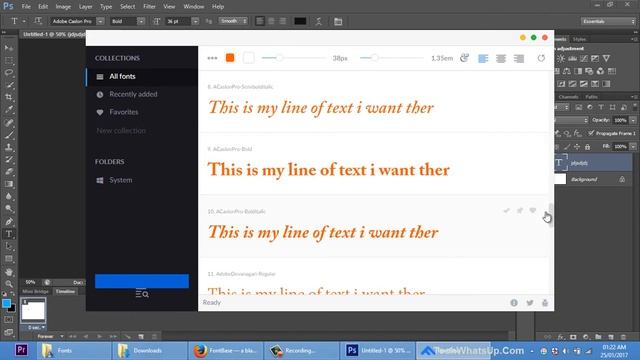The width and height of the screenshot is (640, 360).
Task: Select the Crop tool in Photoshop toolbar
Action: (9, 97)
